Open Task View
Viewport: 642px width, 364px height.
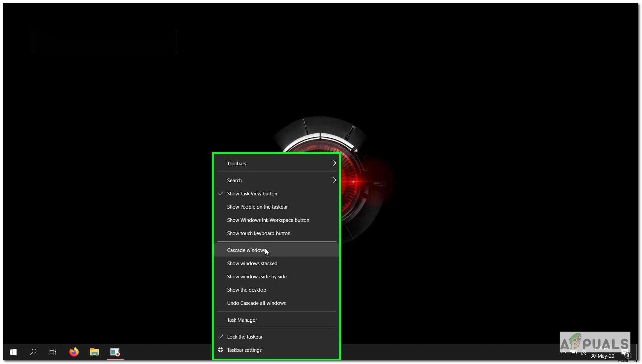53,352
